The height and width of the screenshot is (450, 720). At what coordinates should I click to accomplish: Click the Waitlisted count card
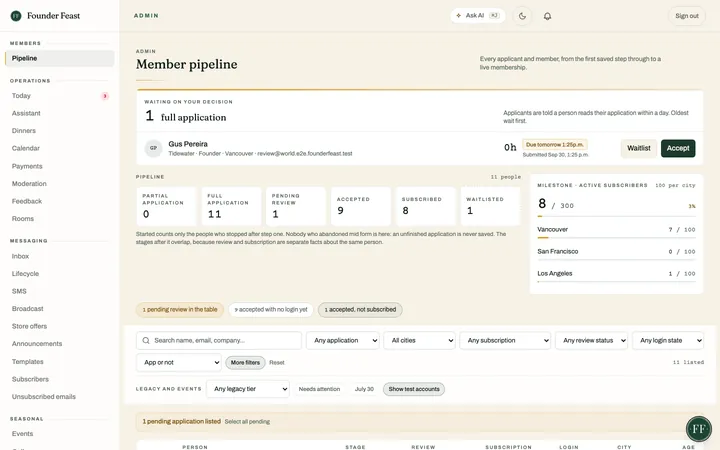(x=490, y=206)
